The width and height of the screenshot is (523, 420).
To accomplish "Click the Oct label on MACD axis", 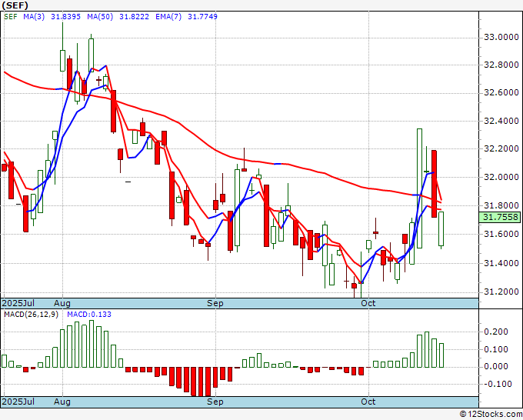I will [368, 402].
